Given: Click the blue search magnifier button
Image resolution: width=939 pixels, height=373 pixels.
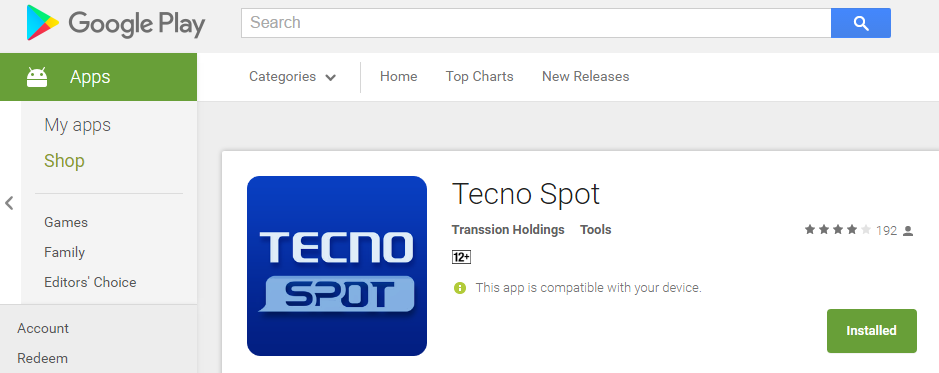Looking at the screenshot, I should (861, 23).
